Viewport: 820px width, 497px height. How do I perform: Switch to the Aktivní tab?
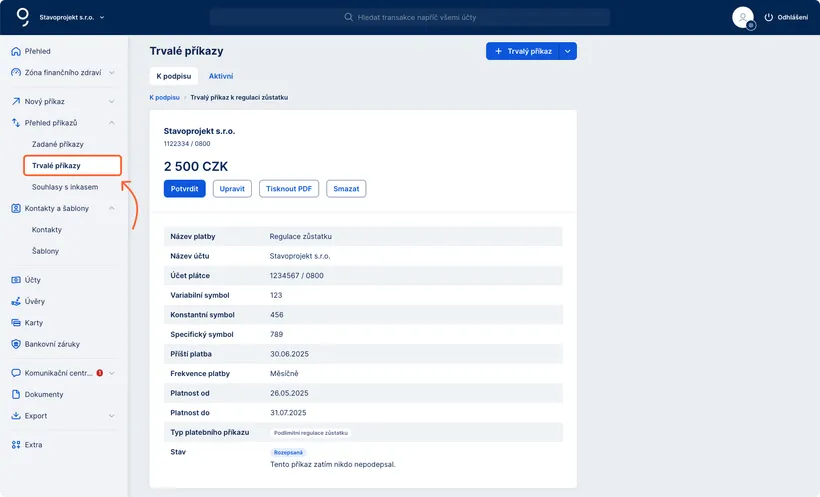pyautogui.click(x=221, y=76)
